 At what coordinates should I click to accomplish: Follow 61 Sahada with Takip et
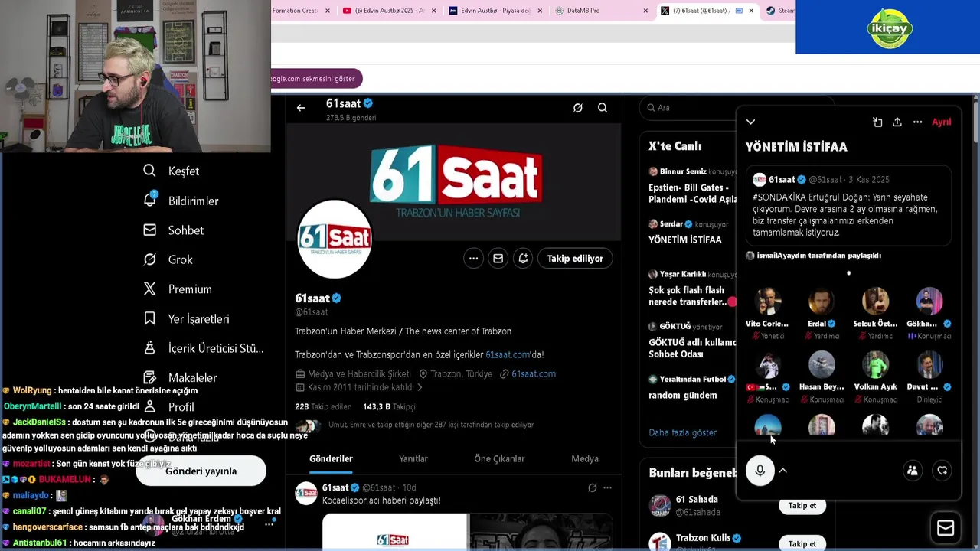tap(802, 506)
